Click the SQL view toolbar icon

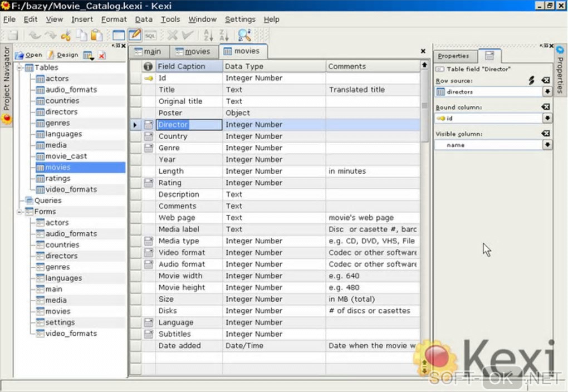point(150,35)
